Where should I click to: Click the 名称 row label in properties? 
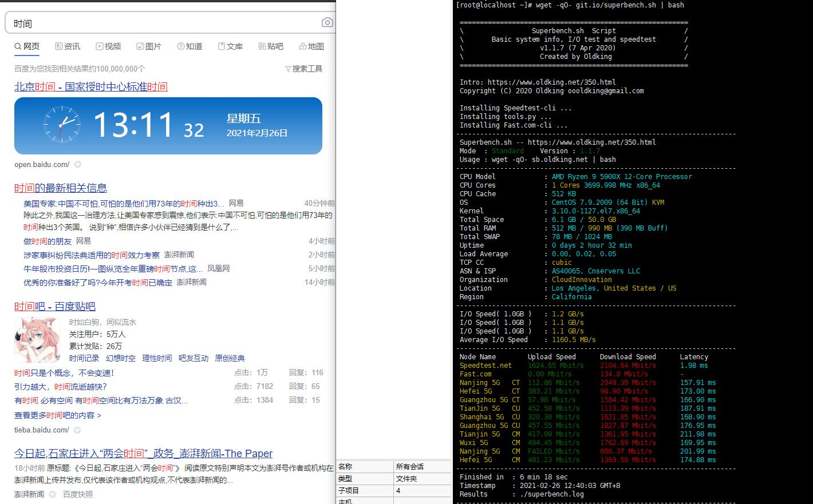pos(365,467)
